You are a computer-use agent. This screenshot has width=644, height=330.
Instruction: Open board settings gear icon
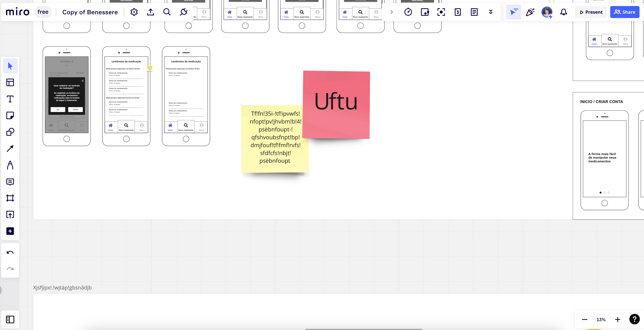click(x=134, y=12)
